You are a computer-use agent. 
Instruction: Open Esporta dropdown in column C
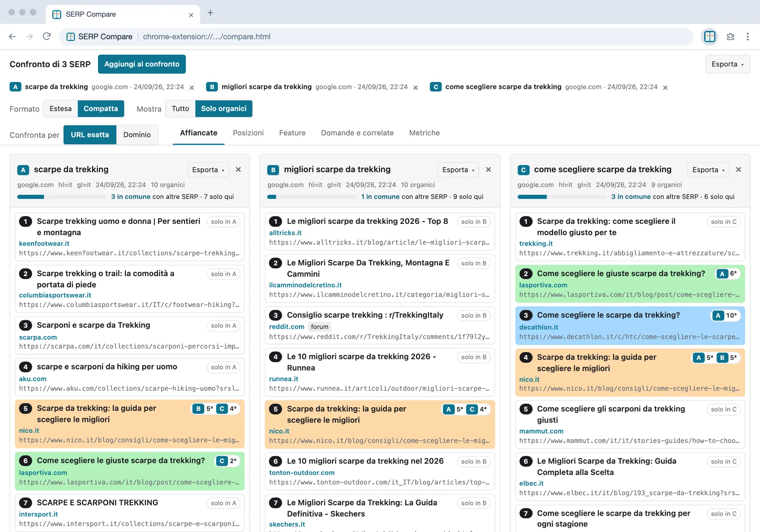(x=708, y=170)
